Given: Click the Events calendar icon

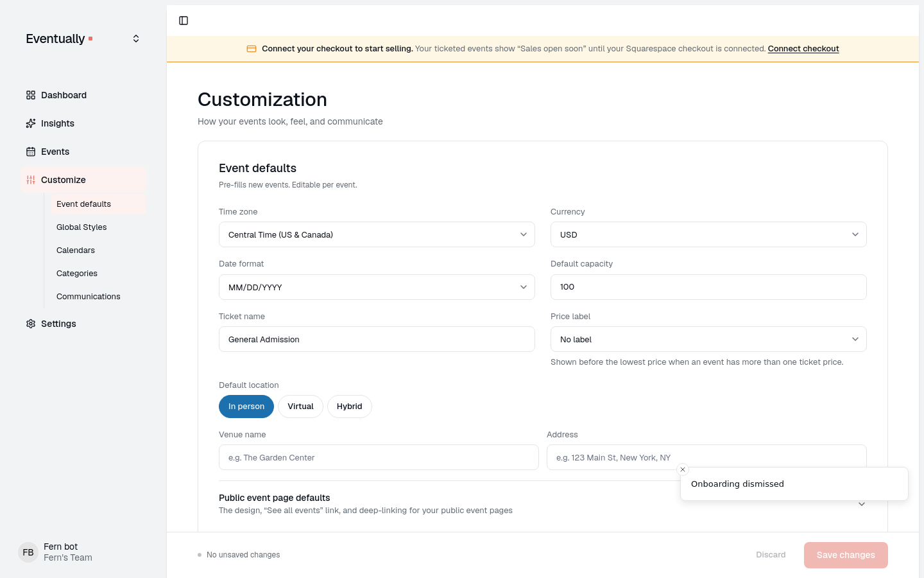Looking at the screenshot, I should pyautogui.click(x=31, y=152).
